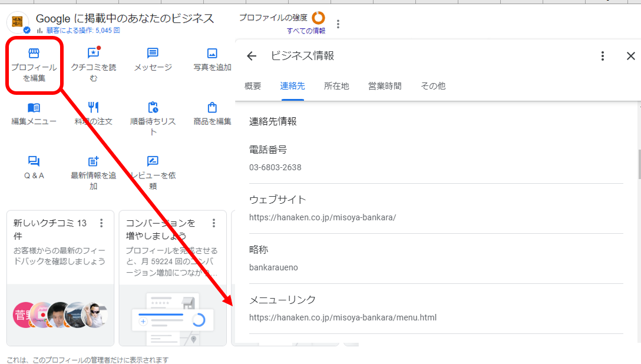The image size is (641, 364).
Task: Open the 商品を編集 products icon
Action: click(212, 107)
